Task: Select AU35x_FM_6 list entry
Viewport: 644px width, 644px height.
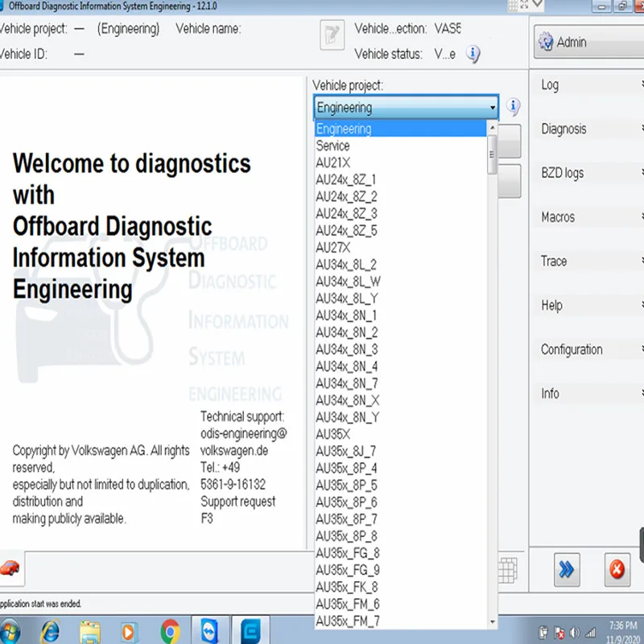Action: click(401, 605)
